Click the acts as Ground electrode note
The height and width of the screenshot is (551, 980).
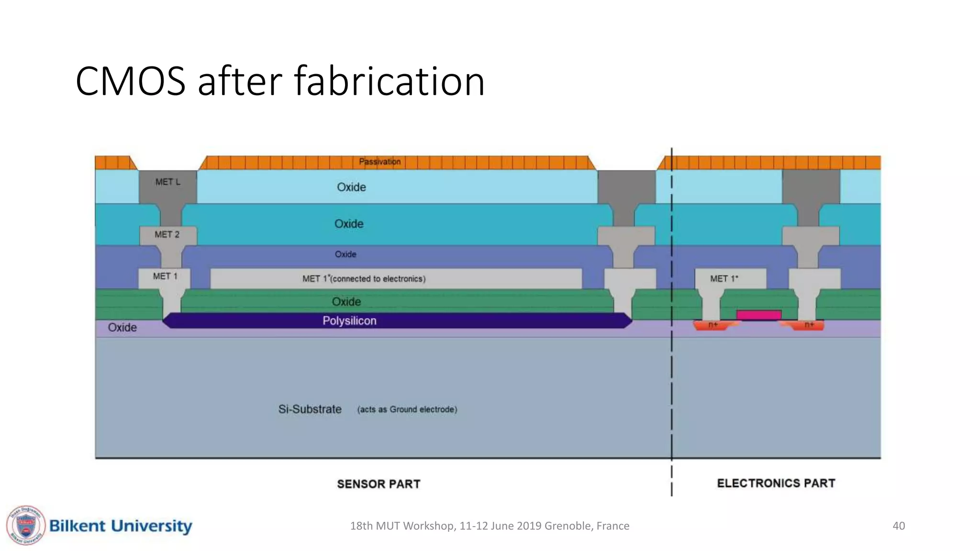(407, 409)
